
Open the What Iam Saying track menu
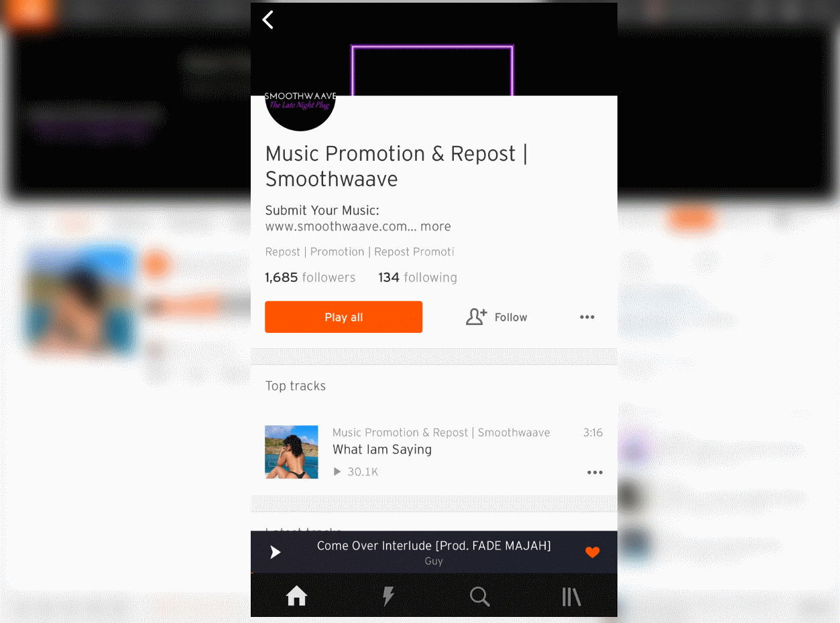(595, 472)
